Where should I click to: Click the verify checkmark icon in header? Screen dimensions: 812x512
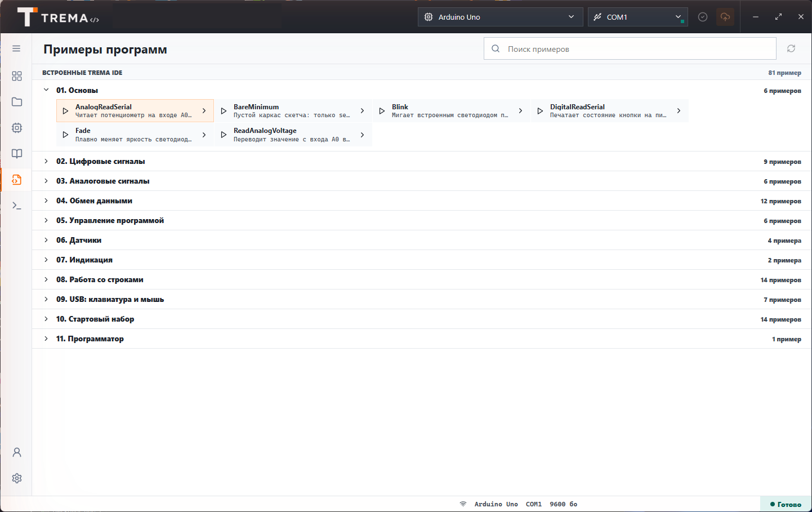tap(702, 17)
